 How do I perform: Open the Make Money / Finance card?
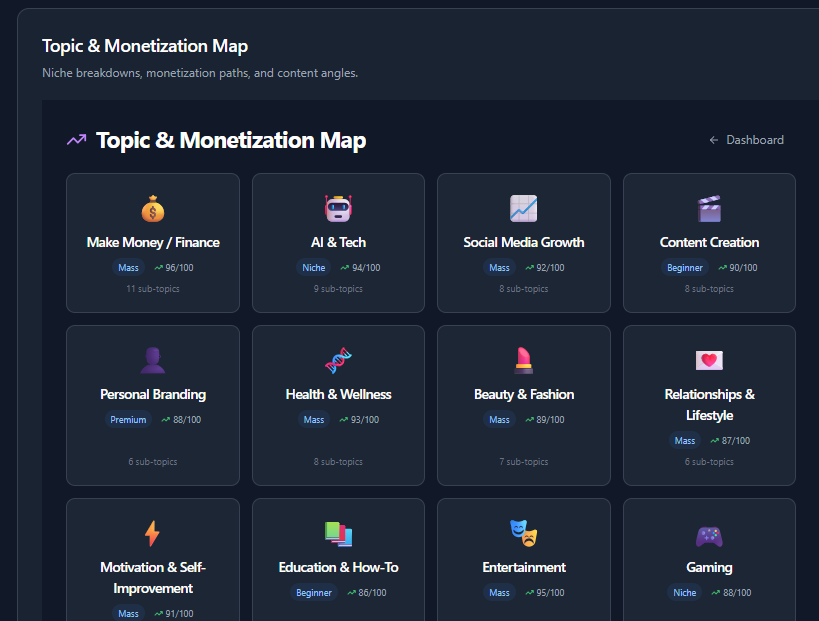152,242
